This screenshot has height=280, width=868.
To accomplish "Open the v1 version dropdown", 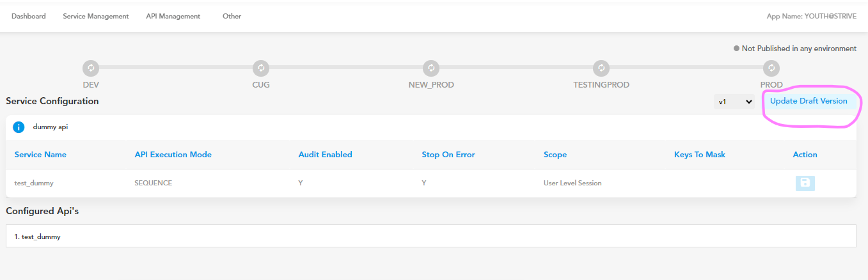I will (734, 102).
